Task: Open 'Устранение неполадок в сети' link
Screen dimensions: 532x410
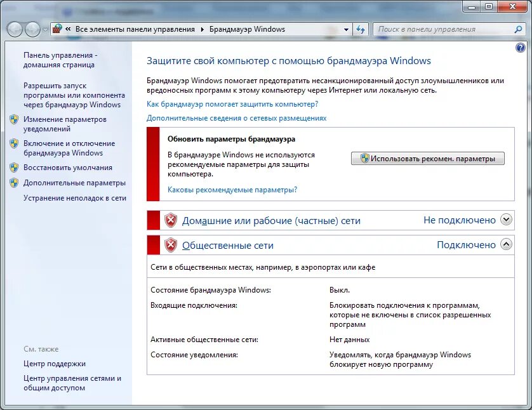Action: click(75, 198)
